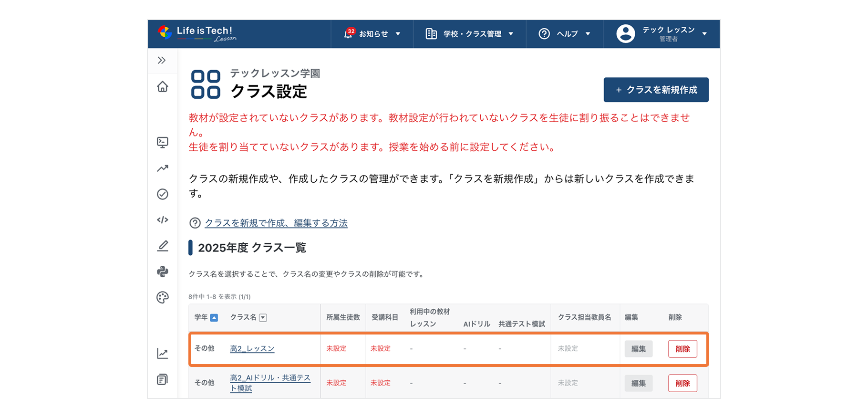Click お知らせ menu label

373,34
